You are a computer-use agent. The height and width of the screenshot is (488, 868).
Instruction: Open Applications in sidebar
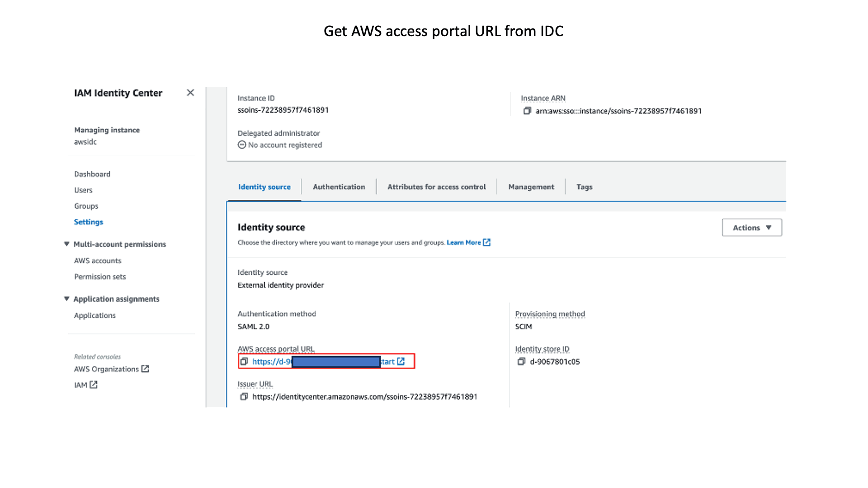point(95,315)
